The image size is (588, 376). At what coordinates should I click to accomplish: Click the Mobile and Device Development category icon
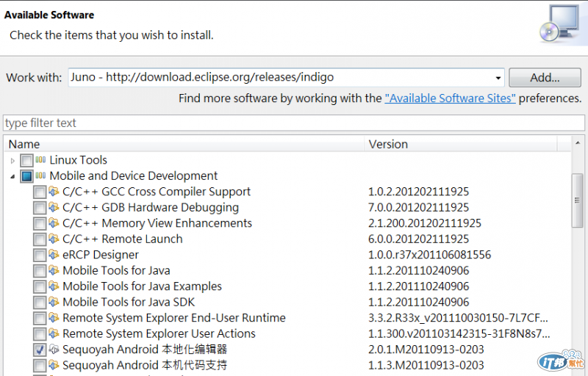(40, 176)
